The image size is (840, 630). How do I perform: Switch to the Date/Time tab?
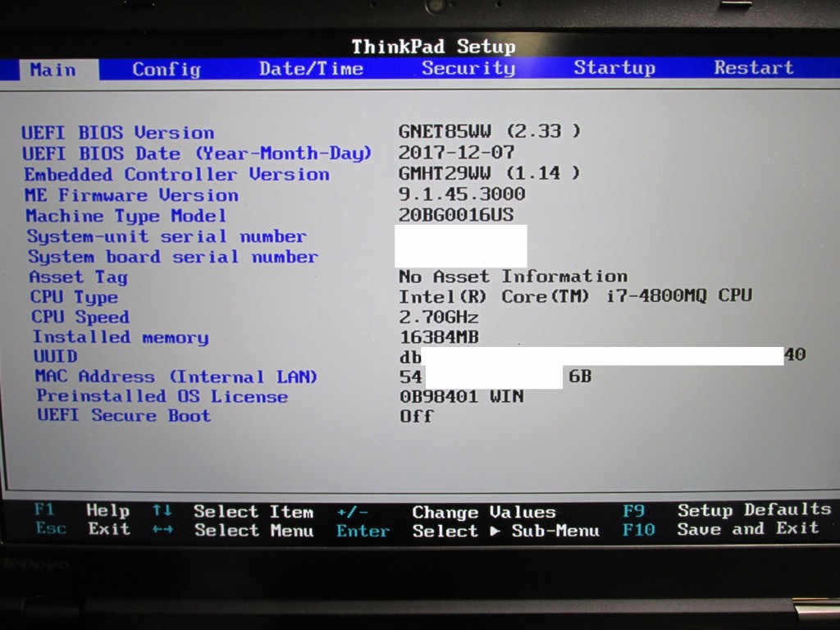(x=311, y=69)
